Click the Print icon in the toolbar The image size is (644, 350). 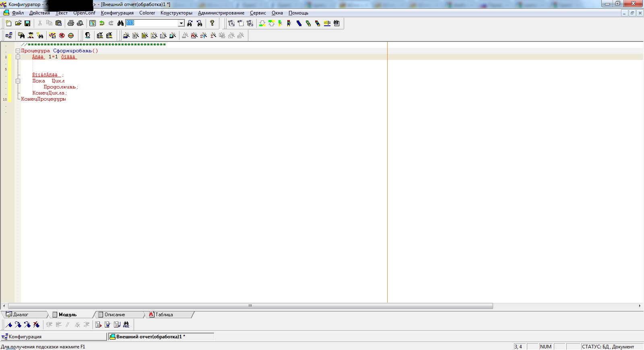tap(71, 23)
